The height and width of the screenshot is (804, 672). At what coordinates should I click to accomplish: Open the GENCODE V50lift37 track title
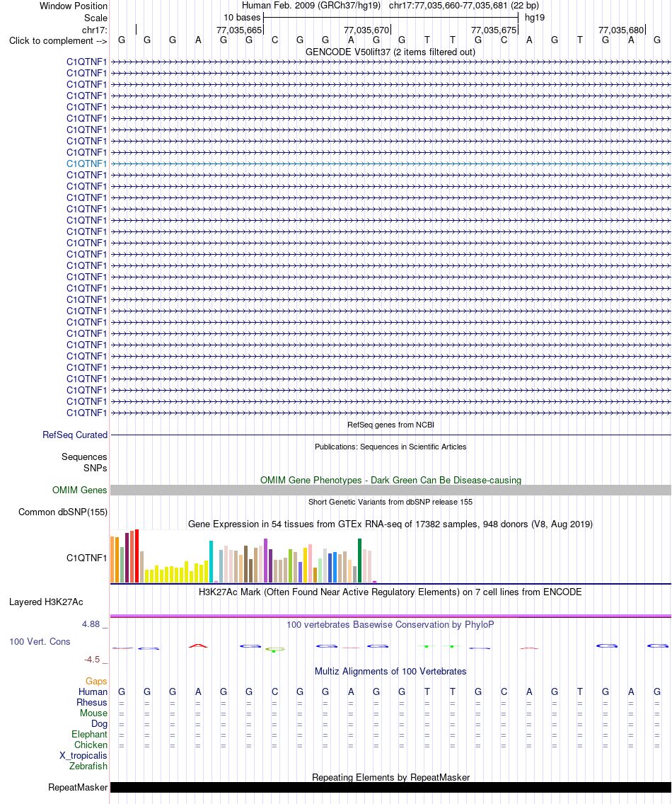[x=390, y=52]
